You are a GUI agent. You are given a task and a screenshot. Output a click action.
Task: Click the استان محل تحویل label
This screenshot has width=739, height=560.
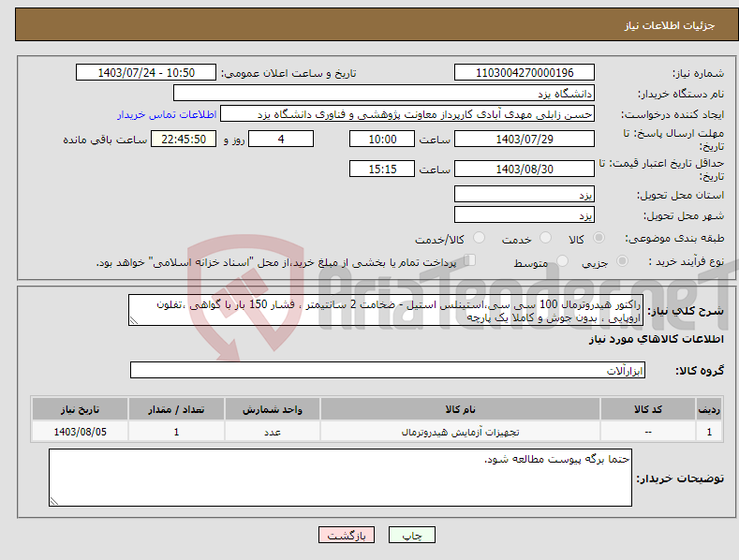tap(680, 195)
